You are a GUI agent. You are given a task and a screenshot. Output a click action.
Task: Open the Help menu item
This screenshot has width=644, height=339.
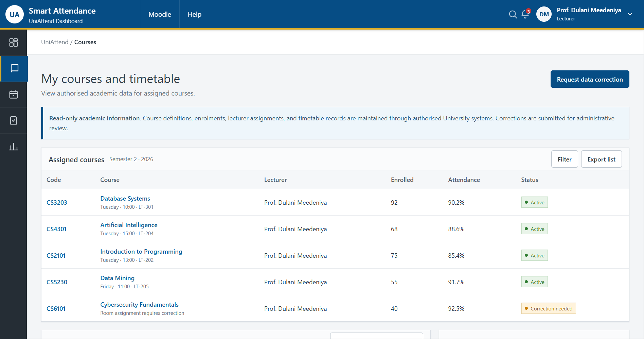tap(195, 14)
